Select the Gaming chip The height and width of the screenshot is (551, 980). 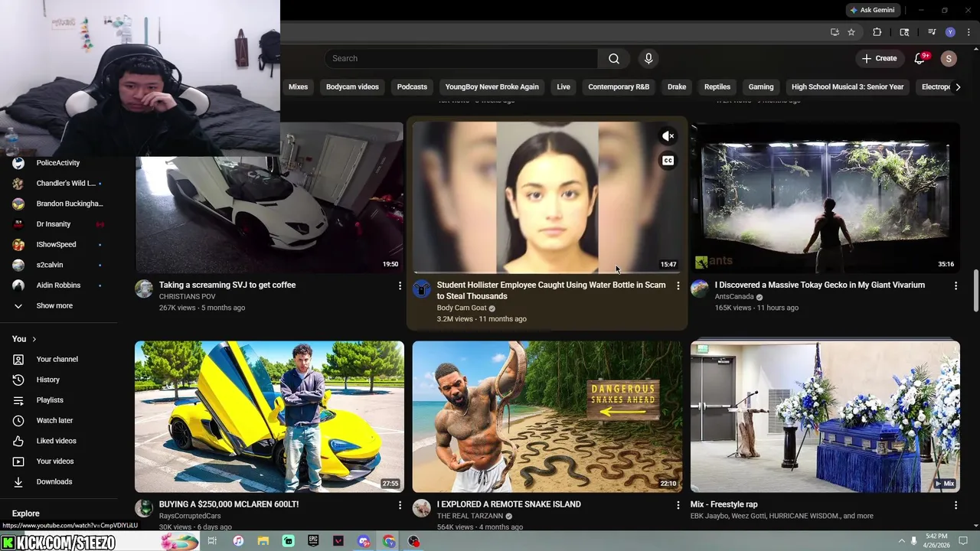(761, 87)
